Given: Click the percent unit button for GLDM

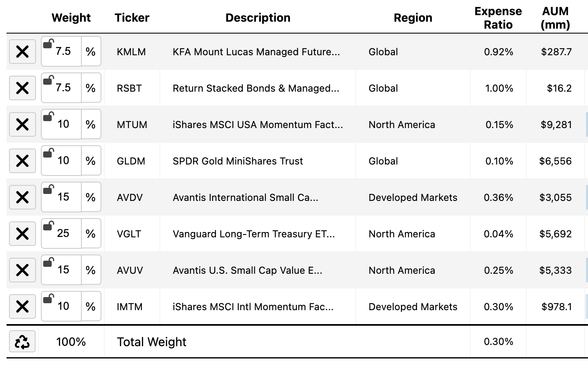Looking at the screenshot, I should tap(91, 161).
